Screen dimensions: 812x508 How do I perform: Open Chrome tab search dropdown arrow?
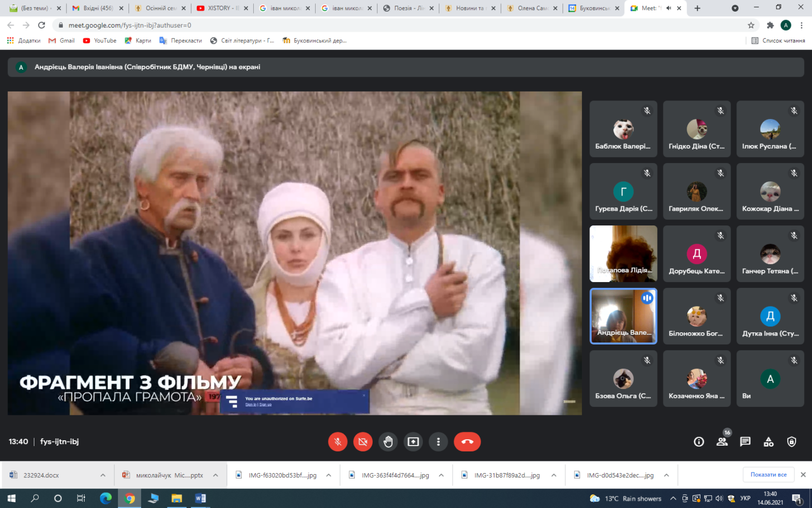pyautogui.click(x=735, y=8)
